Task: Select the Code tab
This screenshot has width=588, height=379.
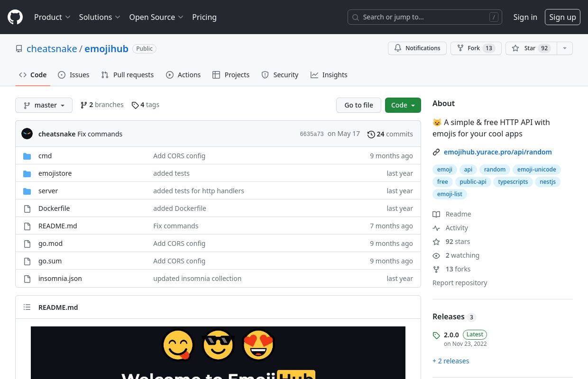Action: (x=33, y=75)
